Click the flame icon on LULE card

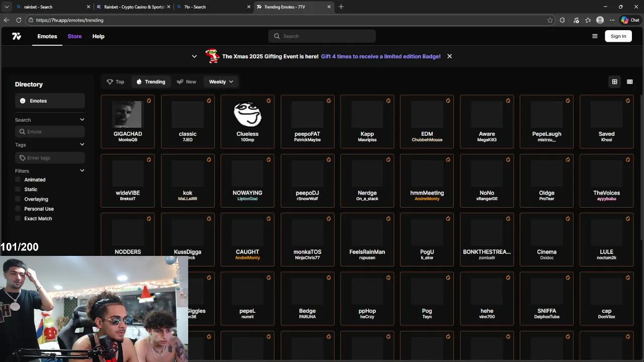(x=628, y=219)
